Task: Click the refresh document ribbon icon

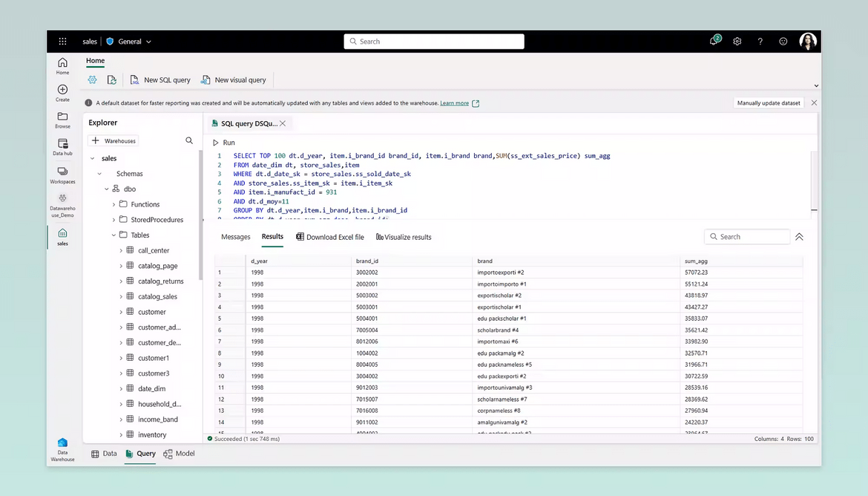Action: (112, 79)
